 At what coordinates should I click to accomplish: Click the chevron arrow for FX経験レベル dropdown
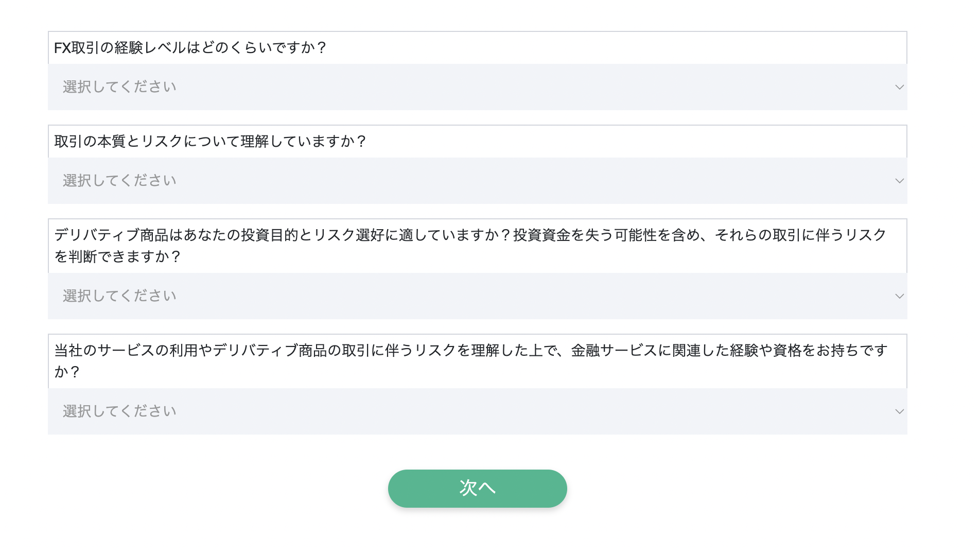click(899, 87)
